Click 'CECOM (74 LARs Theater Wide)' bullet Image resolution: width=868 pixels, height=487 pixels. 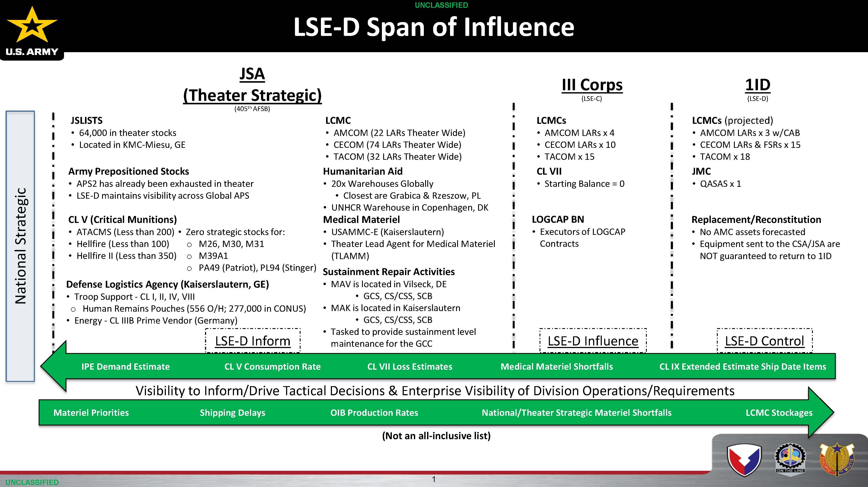[x=397, y=145]
